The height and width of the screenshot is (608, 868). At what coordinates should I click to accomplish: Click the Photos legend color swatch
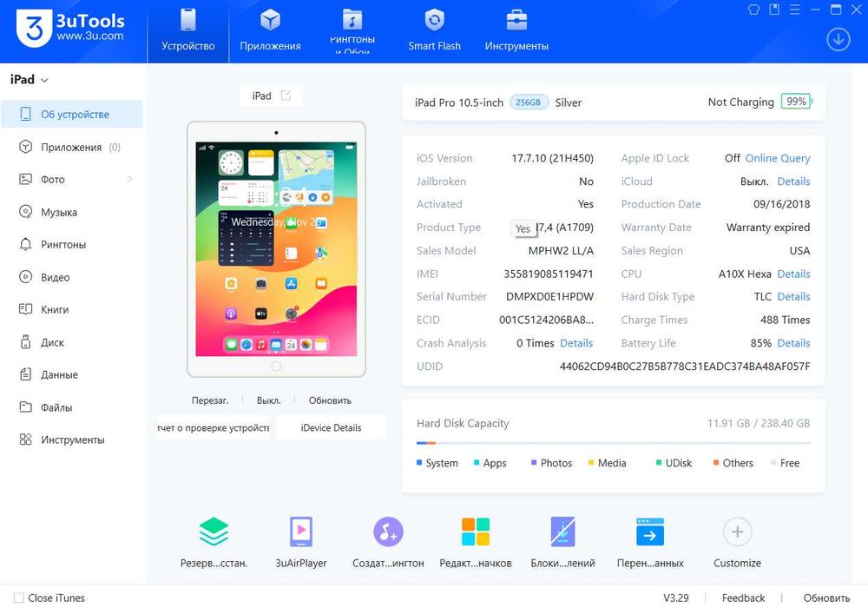point(534,462)
